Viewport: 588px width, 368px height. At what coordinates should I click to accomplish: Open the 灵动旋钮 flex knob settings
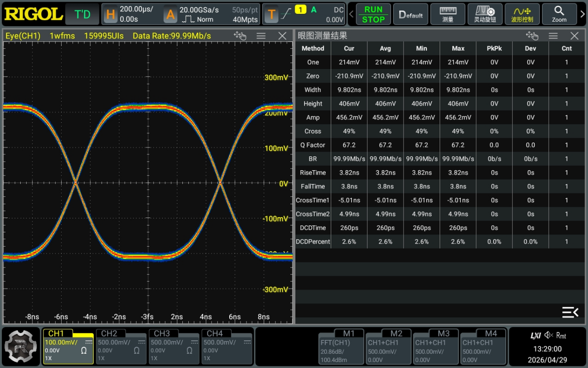click(x=484, y=14)
